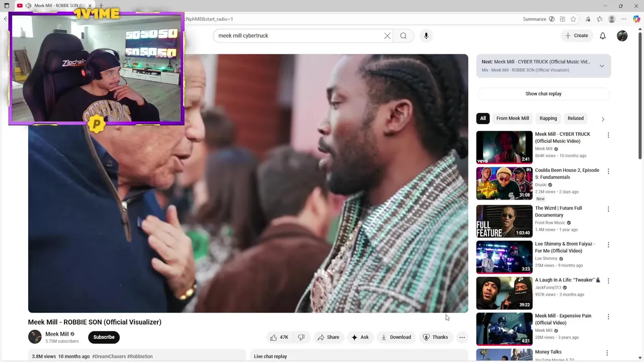The height and width of the screenshot is (362, 644).
Task: Dislike the video with the thumbs down
Action: coord(301,337)
